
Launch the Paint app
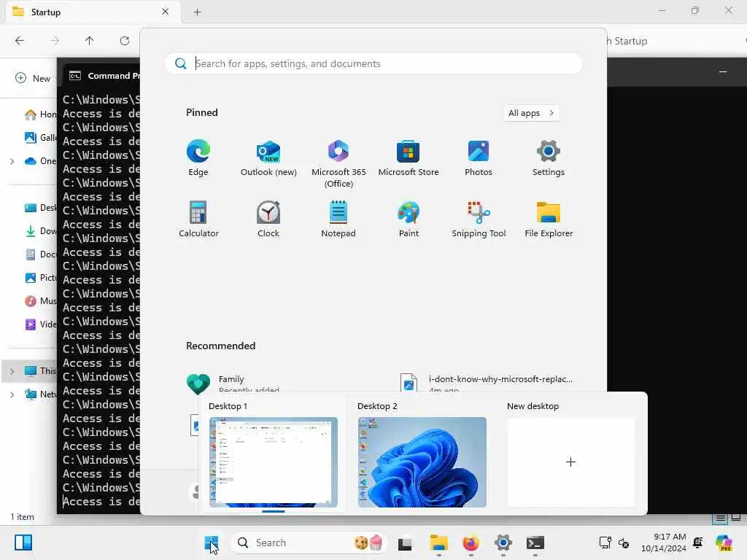(x=409, y=219)
